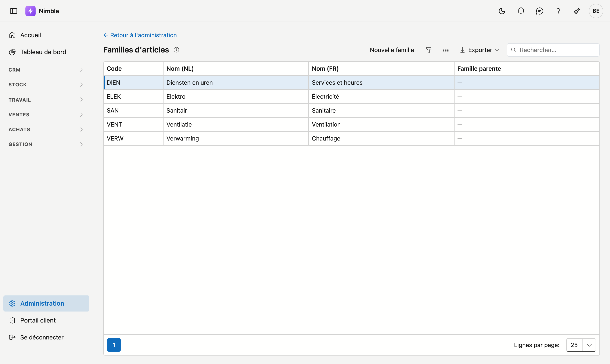This screenshot has width=610, height=364.
Task: Select the SAN code cell
Action: tap(133, 111)
